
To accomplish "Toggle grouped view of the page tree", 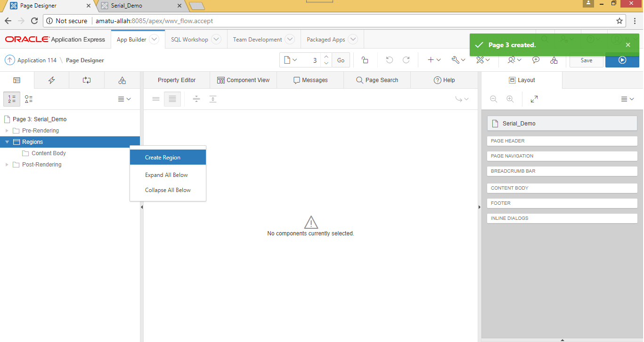I will click(28, 99).
